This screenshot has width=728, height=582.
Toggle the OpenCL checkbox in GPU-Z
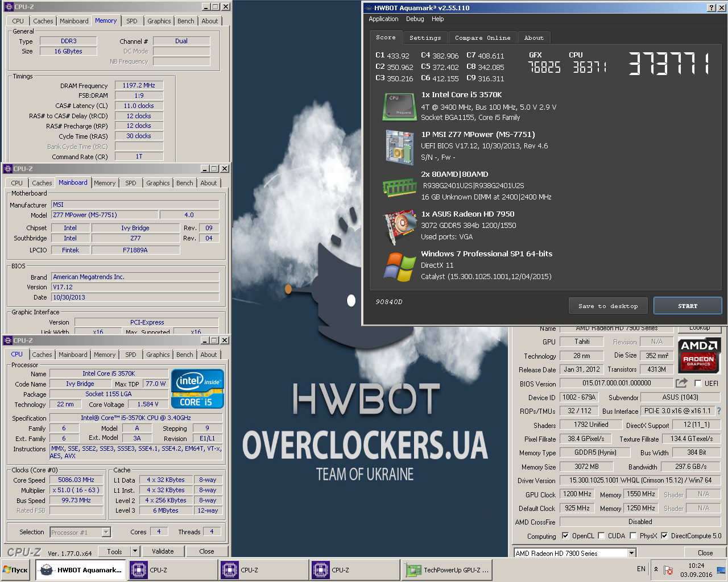coord(565,536)
